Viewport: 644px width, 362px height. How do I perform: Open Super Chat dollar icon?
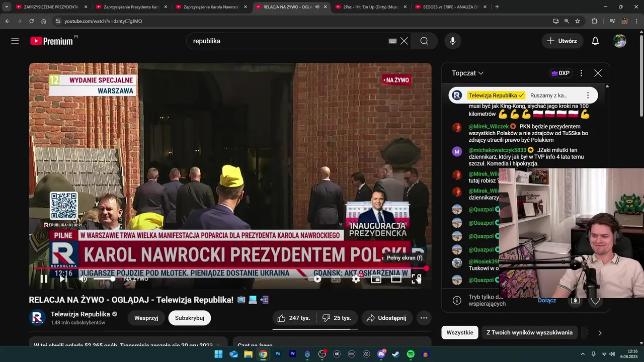[x=575, y=300]
